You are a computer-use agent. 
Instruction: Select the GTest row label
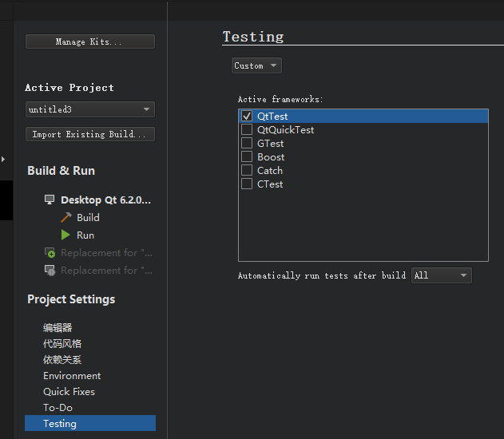coord(270,143)
